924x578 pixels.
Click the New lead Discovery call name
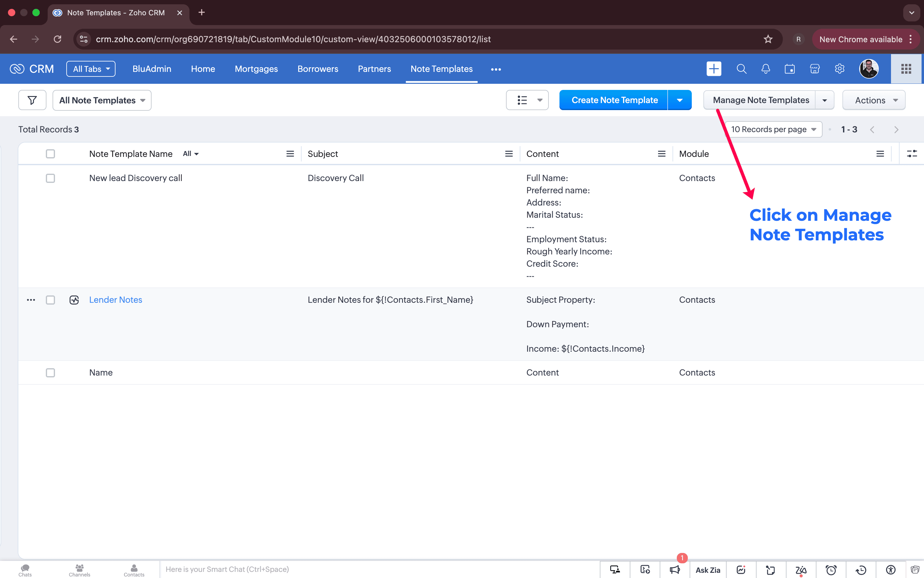click(136, 178)
